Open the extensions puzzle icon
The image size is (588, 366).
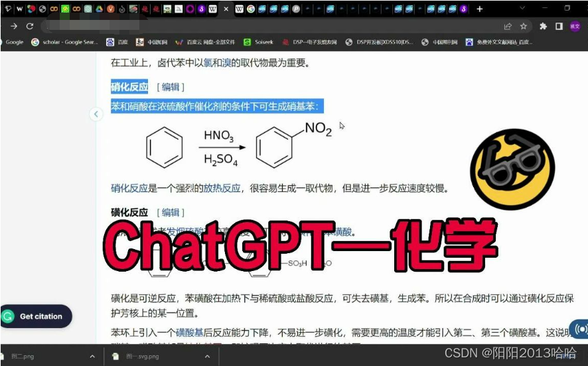(x=543, y=26)
